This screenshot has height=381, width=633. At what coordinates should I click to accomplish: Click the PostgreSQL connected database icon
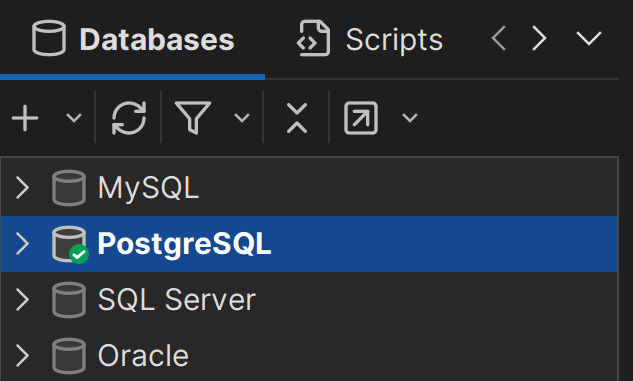[x=70, y=244]
